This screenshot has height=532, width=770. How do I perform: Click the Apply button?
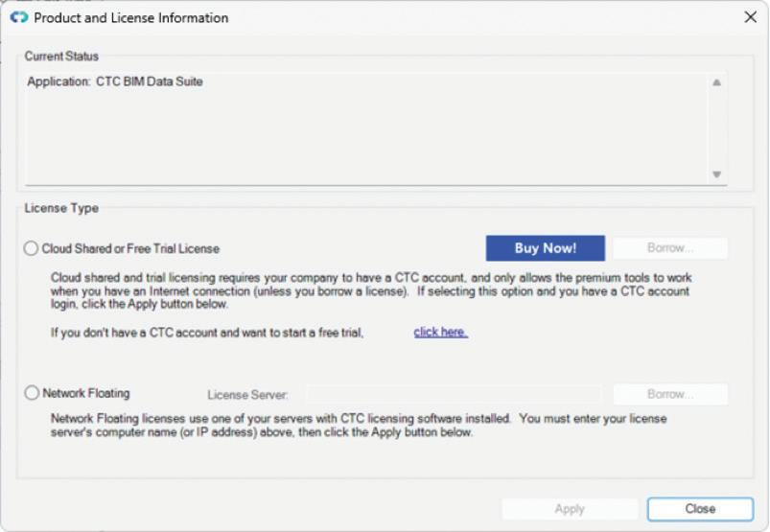tap(570, 509)
